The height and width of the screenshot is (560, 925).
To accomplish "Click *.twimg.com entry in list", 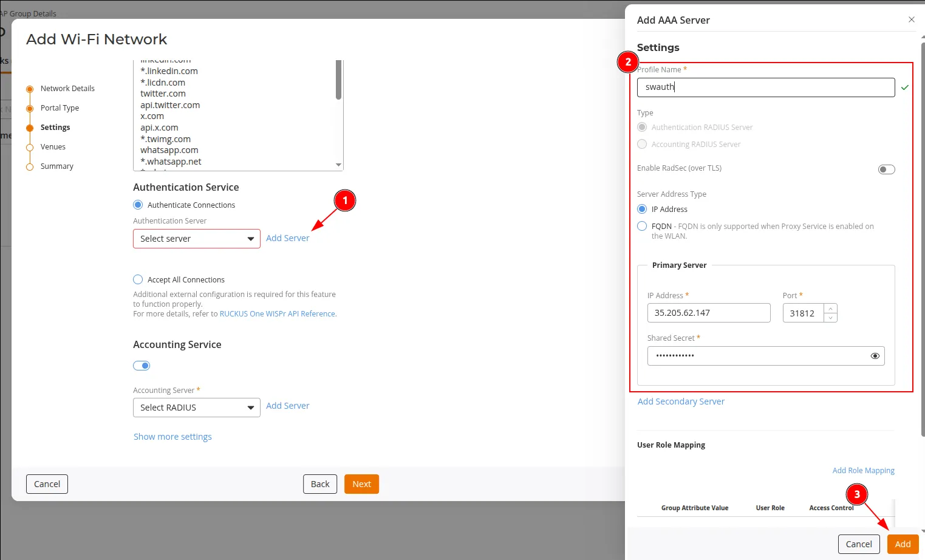I will point(165,139).
